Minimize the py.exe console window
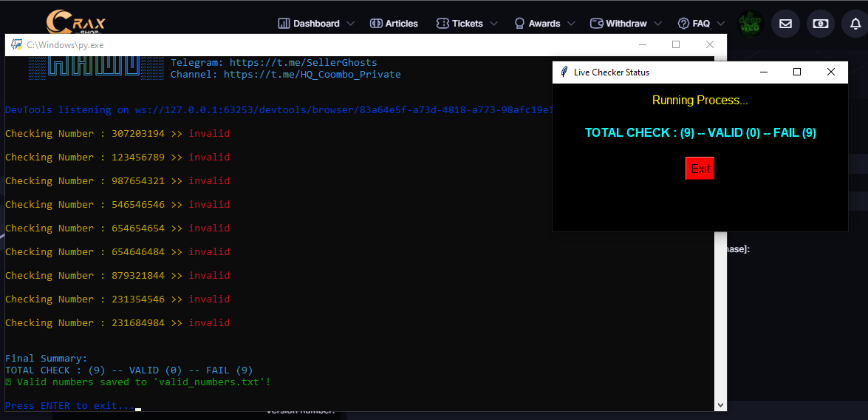868x420 pixels. pyautogui.click(x=642, y=44)
